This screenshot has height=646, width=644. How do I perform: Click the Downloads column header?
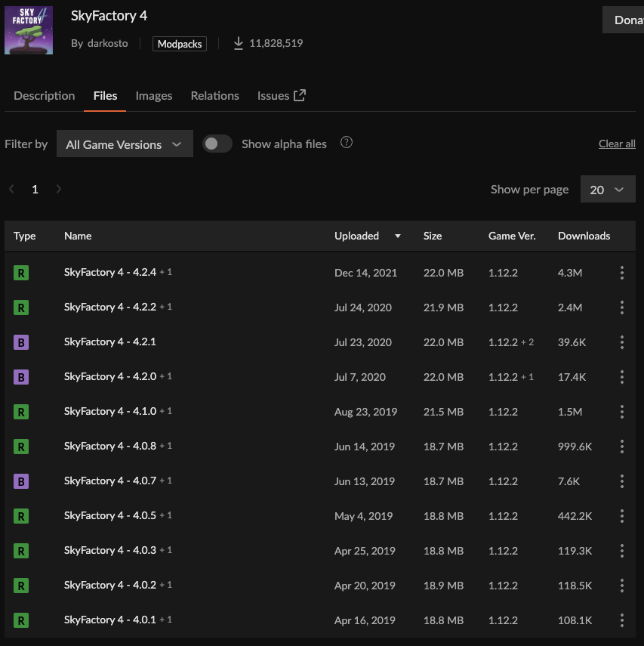point(584,236)
